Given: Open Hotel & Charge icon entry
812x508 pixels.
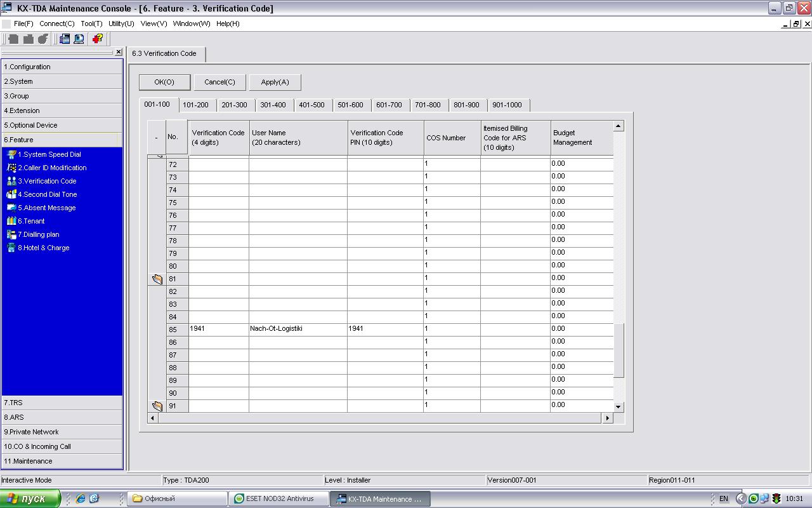Looking at the screenshot, I should pos(11,248).
